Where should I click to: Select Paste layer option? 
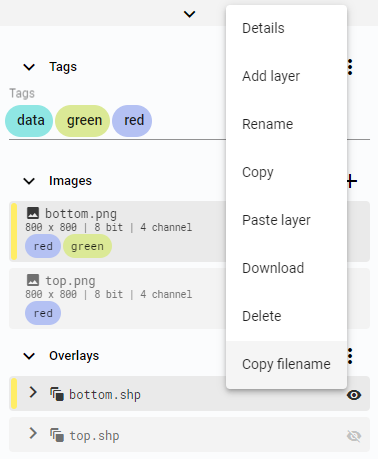[286, 220]
